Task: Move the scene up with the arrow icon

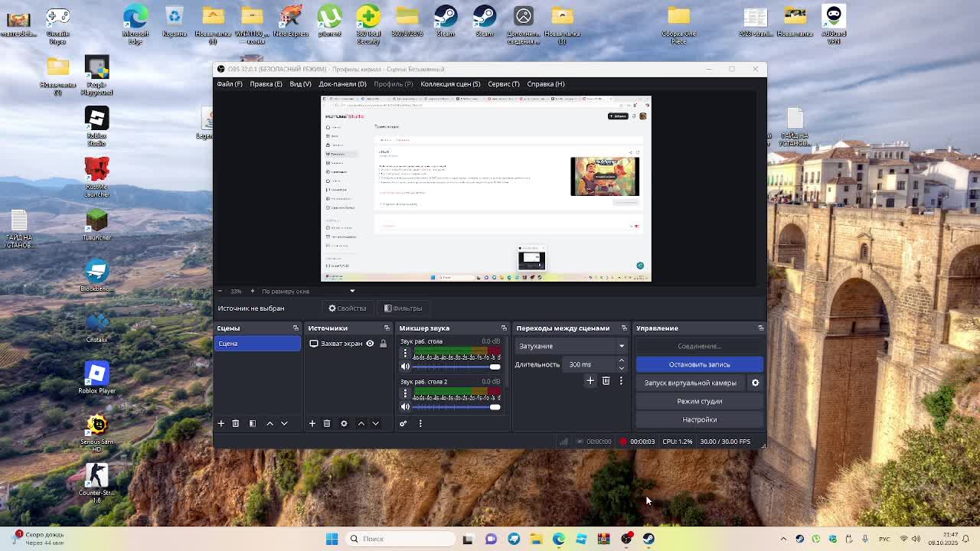Action: coord(269,423)
